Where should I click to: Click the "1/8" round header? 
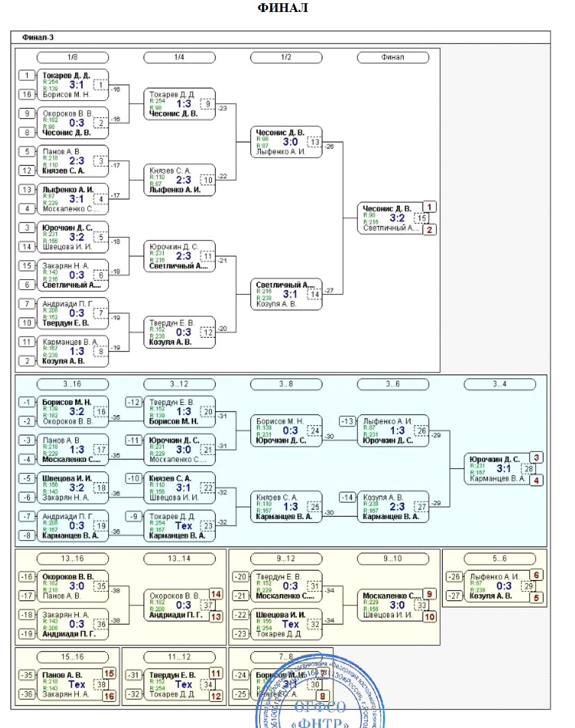coord(72,57)
